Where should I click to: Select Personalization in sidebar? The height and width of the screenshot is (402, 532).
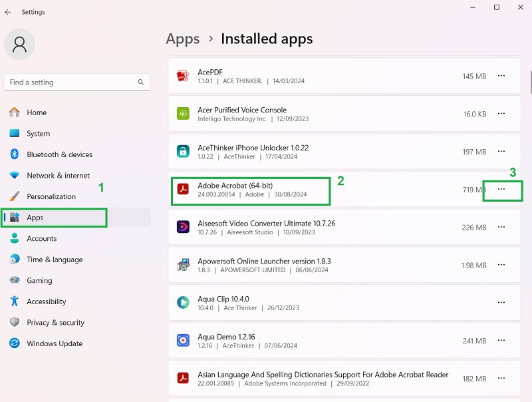77,196
